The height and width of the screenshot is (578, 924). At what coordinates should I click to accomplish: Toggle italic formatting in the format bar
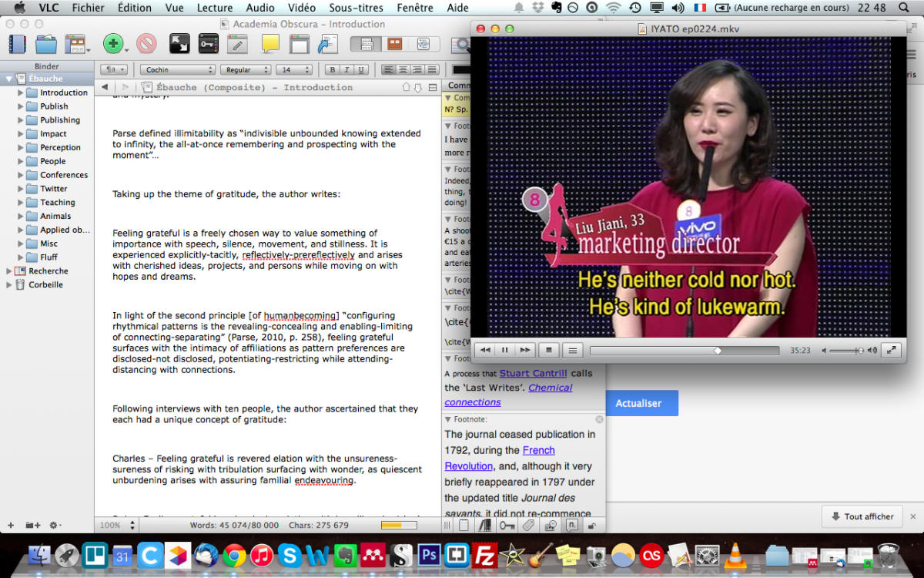click(346, 69)
